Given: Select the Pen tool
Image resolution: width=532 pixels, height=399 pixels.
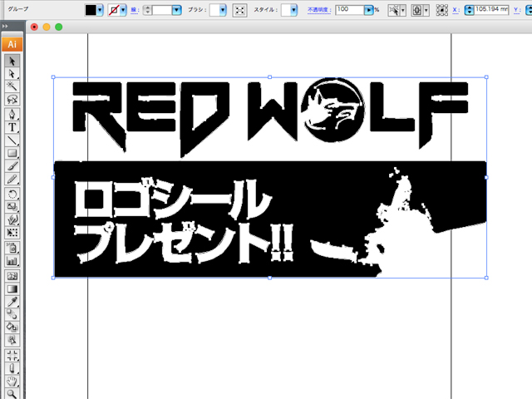Looking at the screenshot, I should [x=12, y=114].
